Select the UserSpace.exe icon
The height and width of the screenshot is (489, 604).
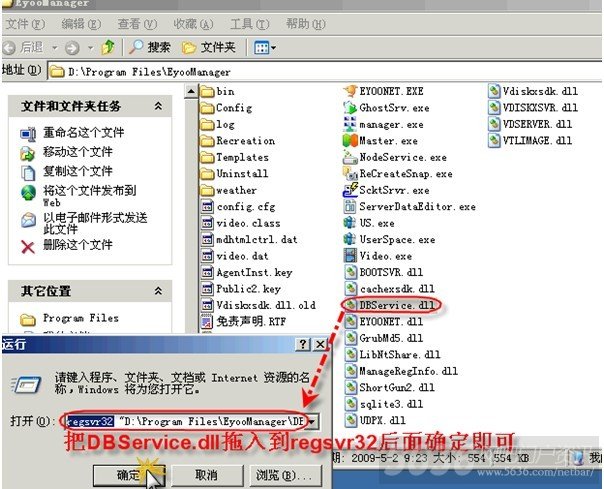pos(350,240)
